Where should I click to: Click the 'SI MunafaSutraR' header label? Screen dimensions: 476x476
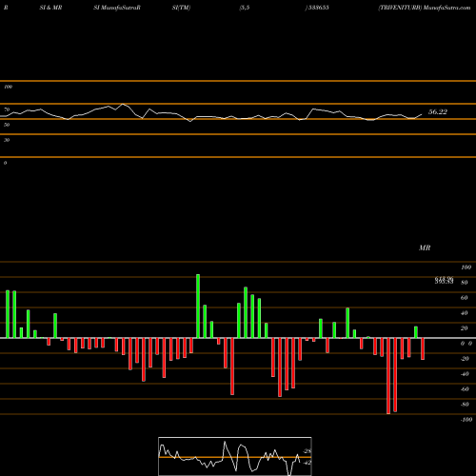(117, 8)
